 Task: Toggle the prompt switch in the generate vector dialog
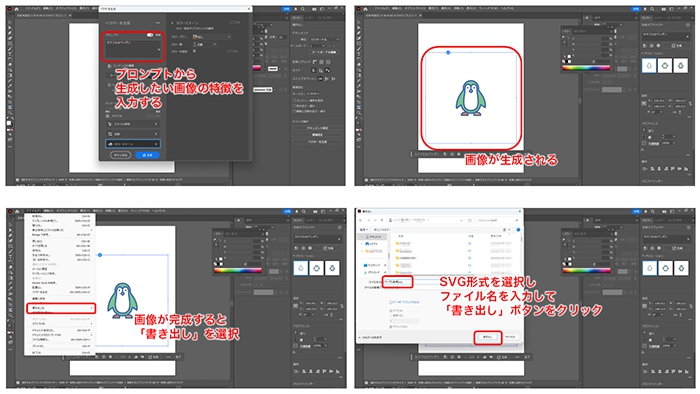[150, 35]
